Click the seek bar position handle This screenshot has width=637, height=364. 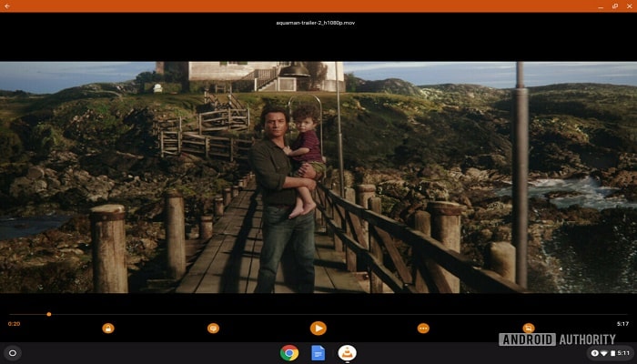(x=49, y=314)
